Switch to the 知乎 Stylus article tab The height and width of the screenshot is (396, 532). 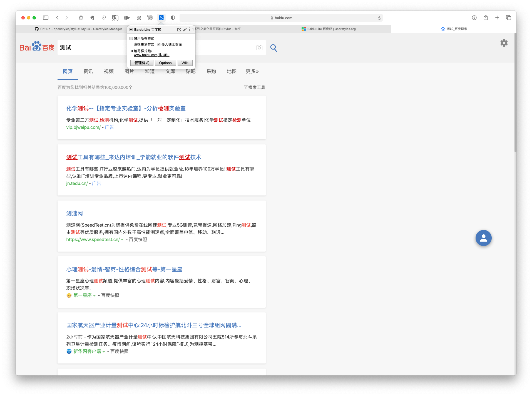click(x=230, y=29)
